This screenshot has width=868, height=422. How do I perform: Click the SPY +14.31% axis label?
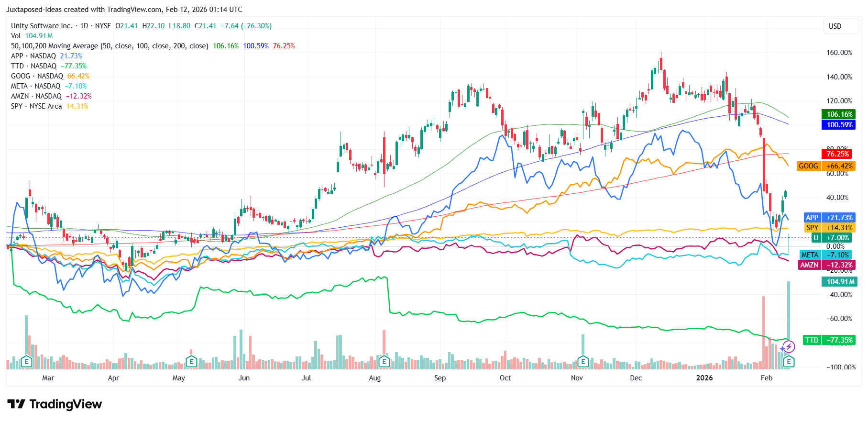point(830,228)
